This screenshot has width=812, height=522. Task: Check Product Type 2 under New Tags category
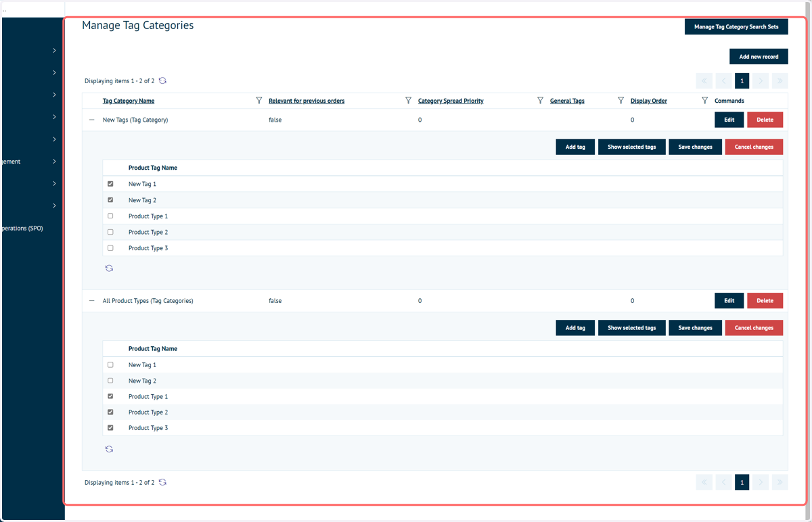pos(110,232)
